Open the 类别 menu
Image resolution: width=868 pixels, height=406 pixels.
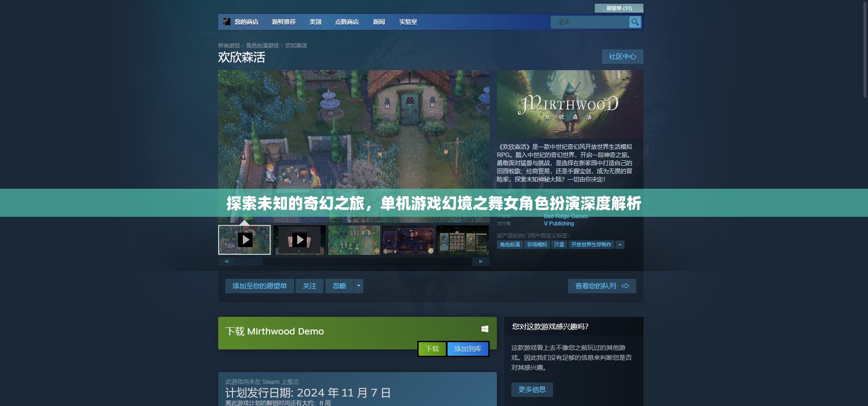(x=315, y=22)
